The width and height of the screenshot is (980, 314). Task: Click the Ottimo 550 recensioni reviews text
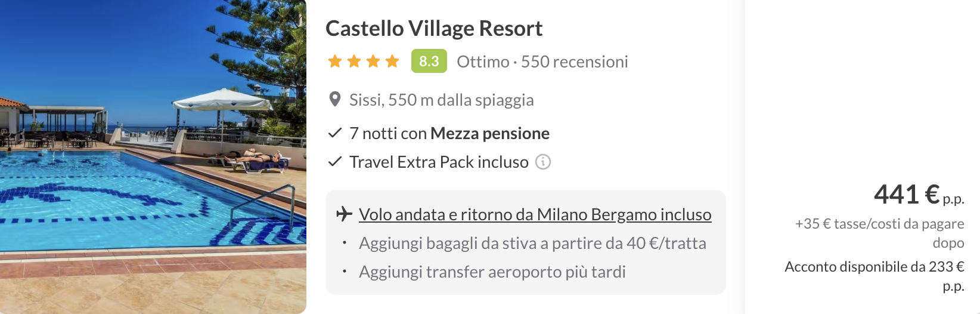point(542,61)
